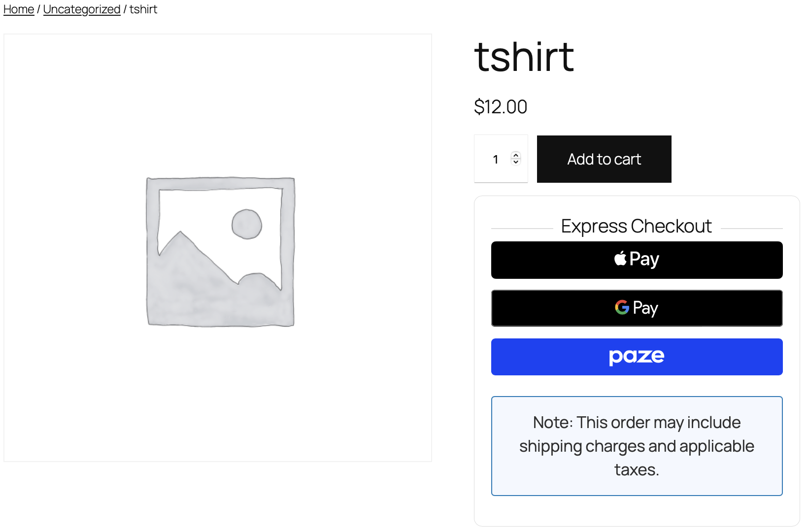Click the Pay text beside Google logo
The width and height of the screenshot is (808, 532).
645,308
